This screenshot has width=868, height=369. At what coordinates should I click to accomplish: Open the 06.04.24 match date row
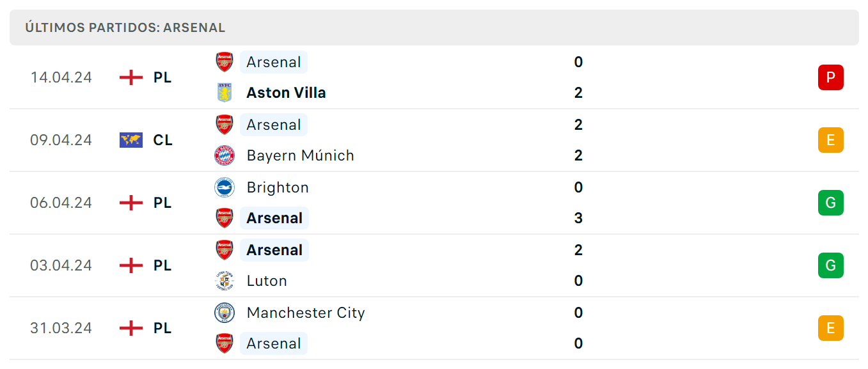click(434, 203)
